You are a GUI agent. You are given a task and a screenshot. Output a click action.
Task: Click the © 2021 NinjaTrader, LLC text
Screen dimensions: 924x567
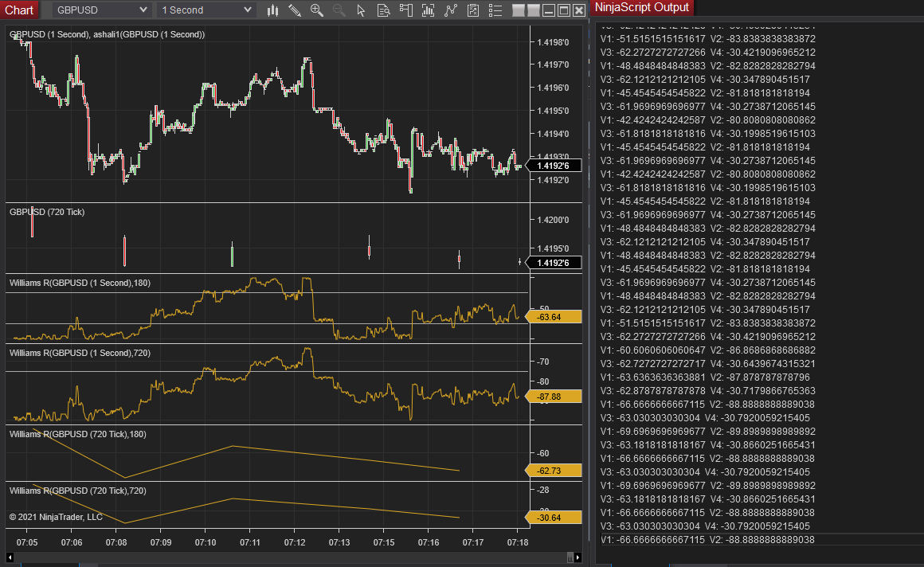pos(56,518)
